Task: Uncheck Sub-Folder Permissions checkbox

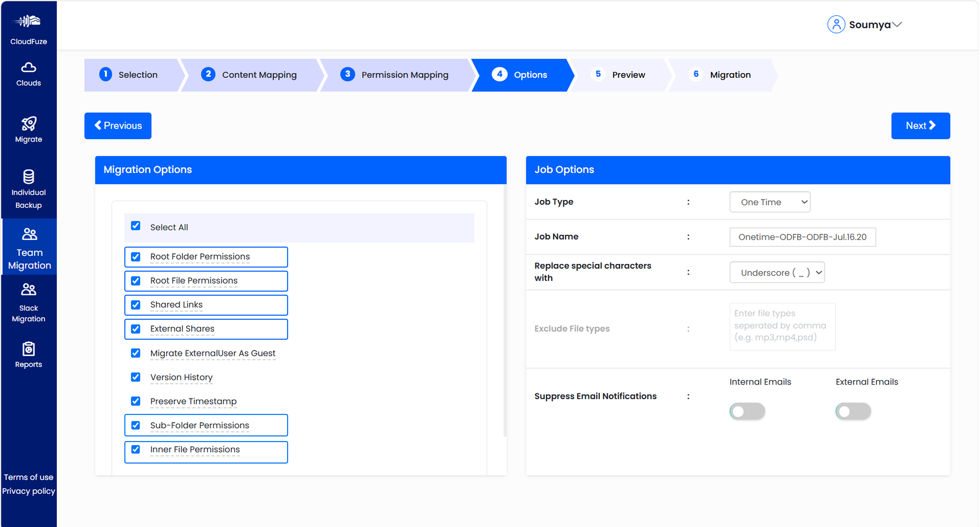Action: pos(135,425)
